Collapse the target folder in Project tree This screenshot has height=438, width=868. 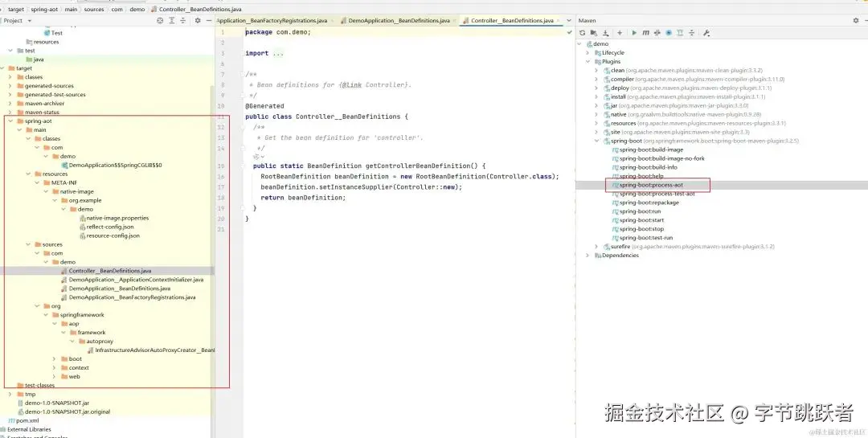click(x=2, y=68)
